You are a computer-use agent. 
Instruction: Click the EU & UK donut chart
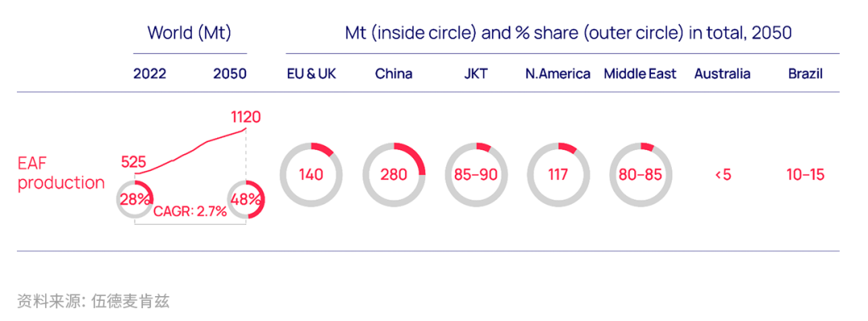(x=311, y=175)
